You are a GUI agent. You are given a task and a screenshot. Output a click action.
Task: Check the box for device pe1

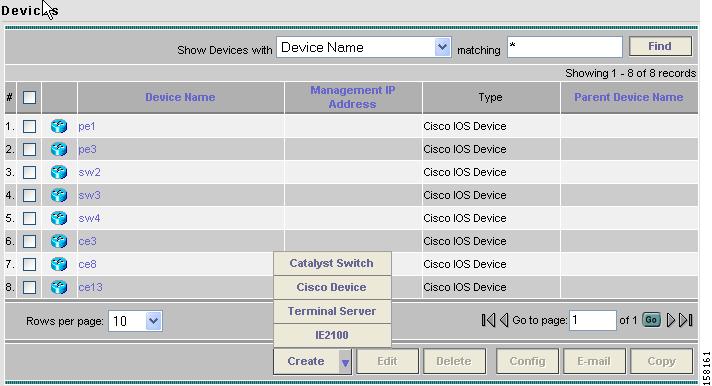tap(29, 126)
